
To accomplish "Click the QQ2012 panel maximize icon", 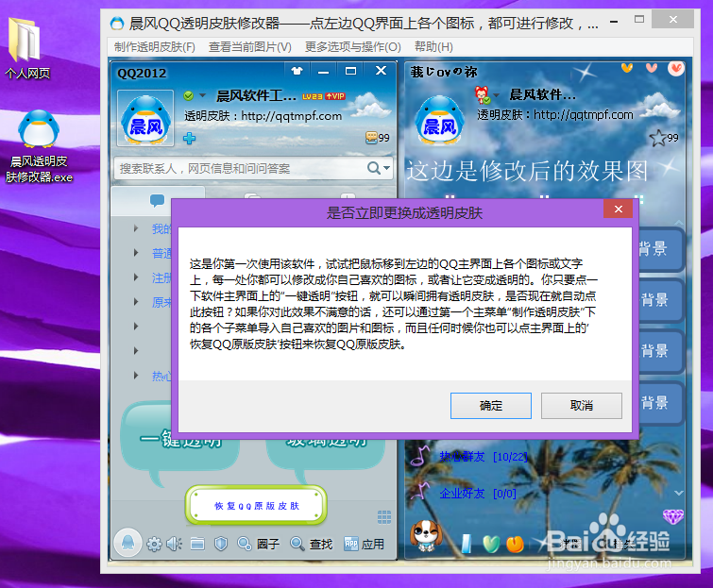I will pos(350,71).
